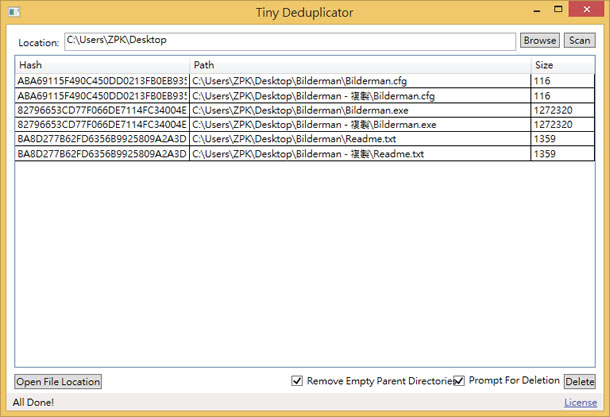This screenshot has width=610, height=417.
Task: Close the Tiny Deduplicator window
Action: click(x=586, y=10)
